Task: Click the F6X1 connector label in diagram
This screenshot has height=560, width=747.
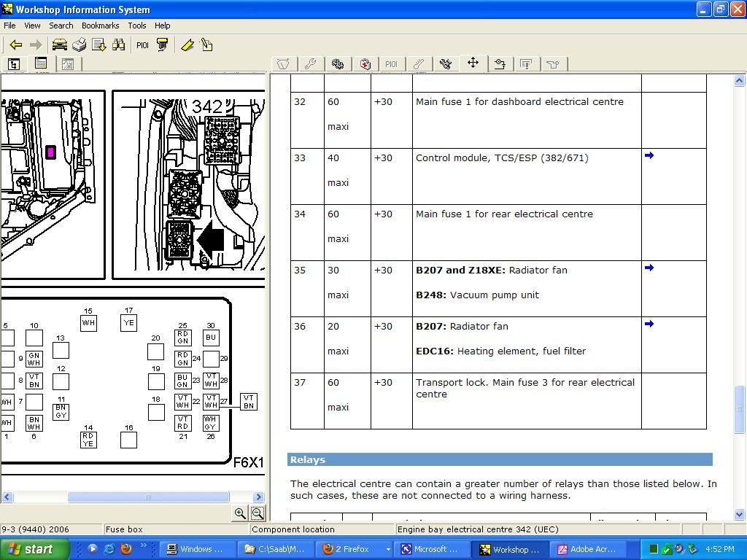Action: click(248, 462)
